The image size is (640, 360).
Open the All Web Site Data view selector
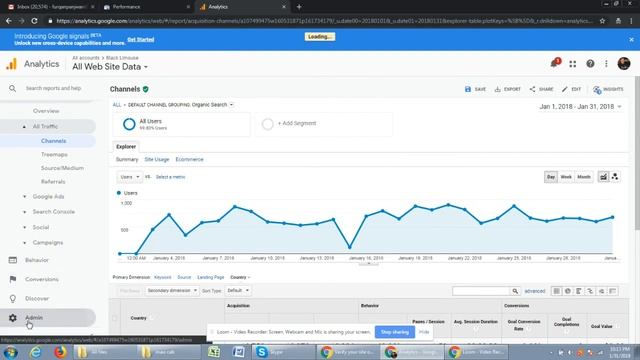pos(110,67)
